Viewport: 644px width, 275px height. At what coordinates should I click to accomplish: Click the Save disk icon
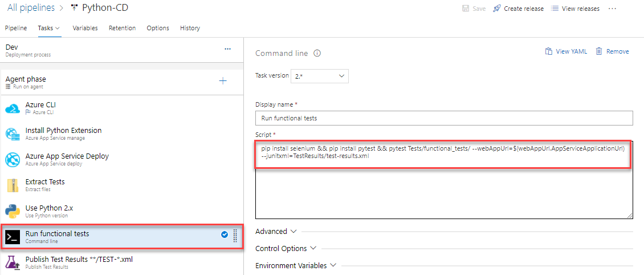click(x=466, y=9)
